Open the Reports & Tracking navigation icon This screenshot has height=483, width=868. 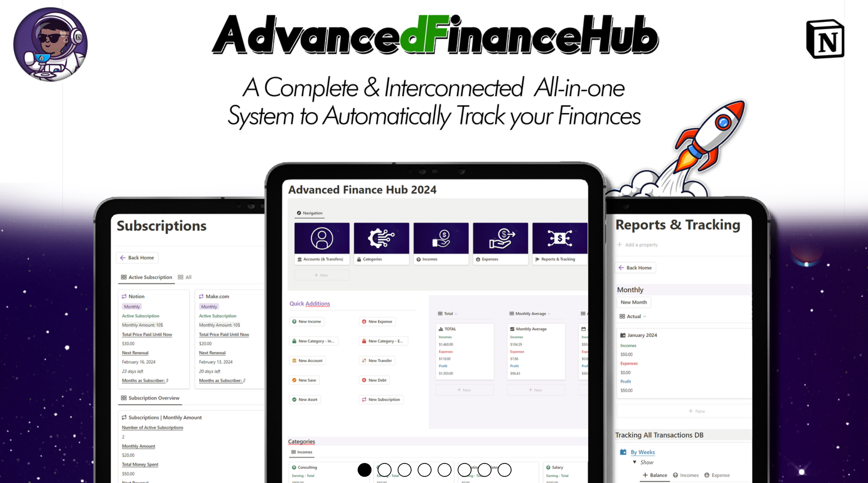pos(558,237)
